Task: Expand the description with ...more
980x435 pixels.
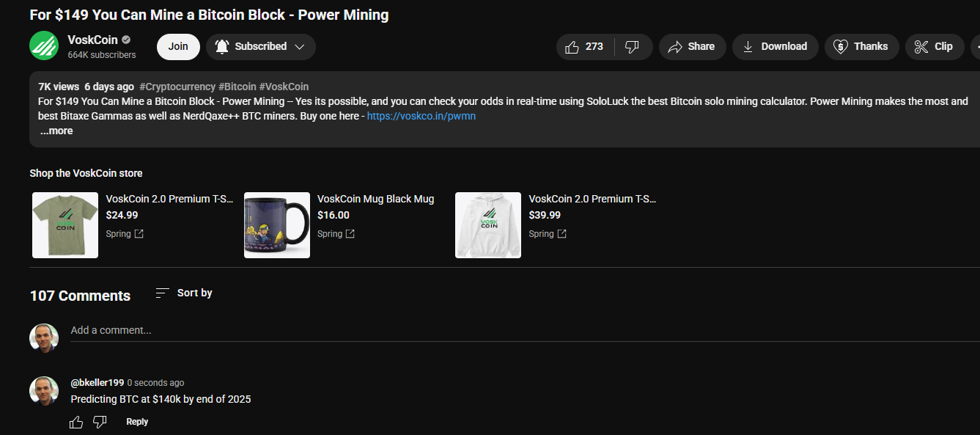Action: (56, 131)
